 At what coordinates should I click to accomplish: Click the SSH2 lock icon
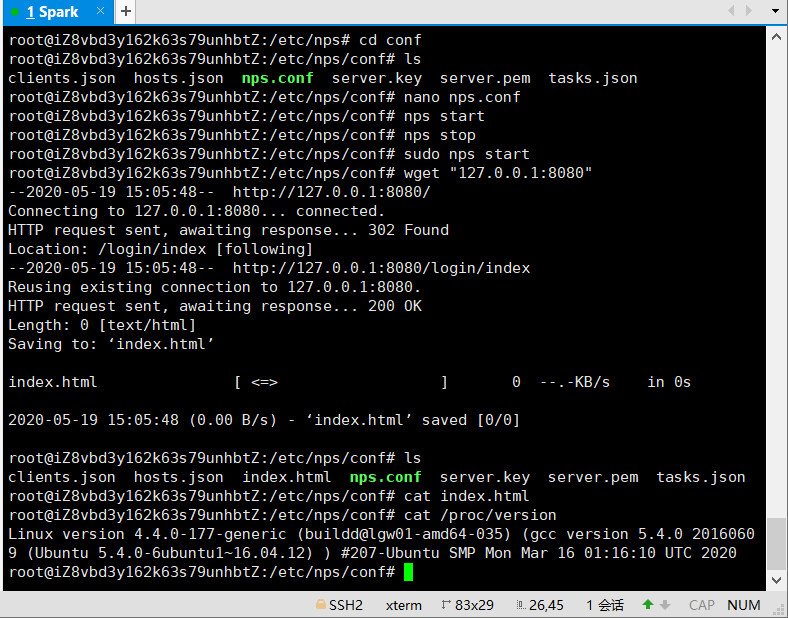pos(320,604)
